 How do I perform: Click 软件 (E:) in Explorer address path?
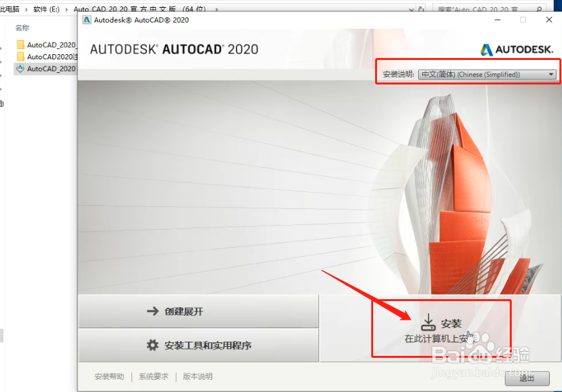(46, 9)
